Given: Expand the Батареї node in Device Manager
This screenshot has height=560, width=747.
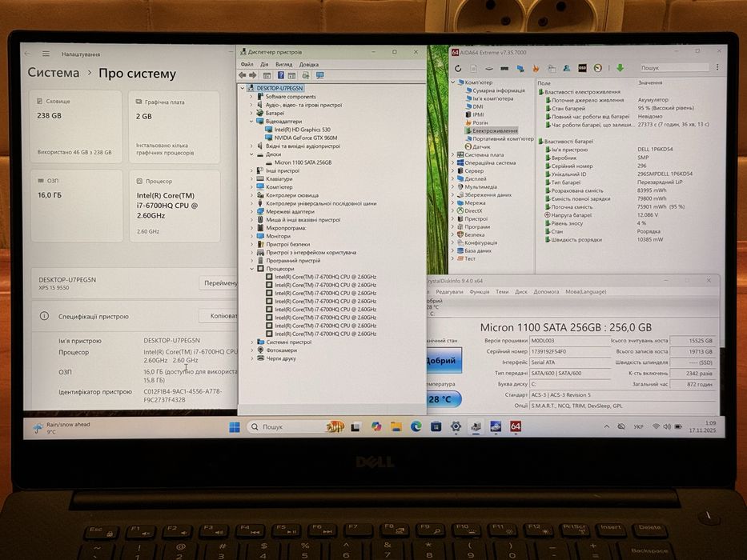Looking at the screenshot, I should tap(251, 114).
